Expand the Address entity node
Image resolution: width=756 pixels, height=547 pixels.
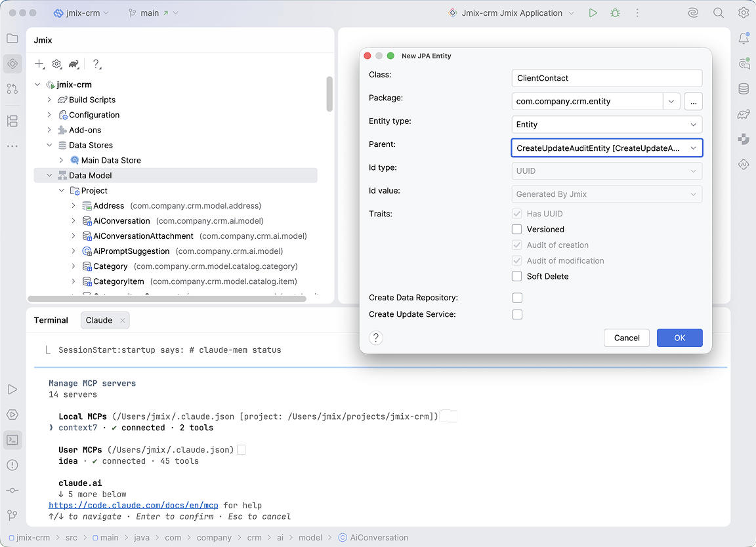(73, 206)
